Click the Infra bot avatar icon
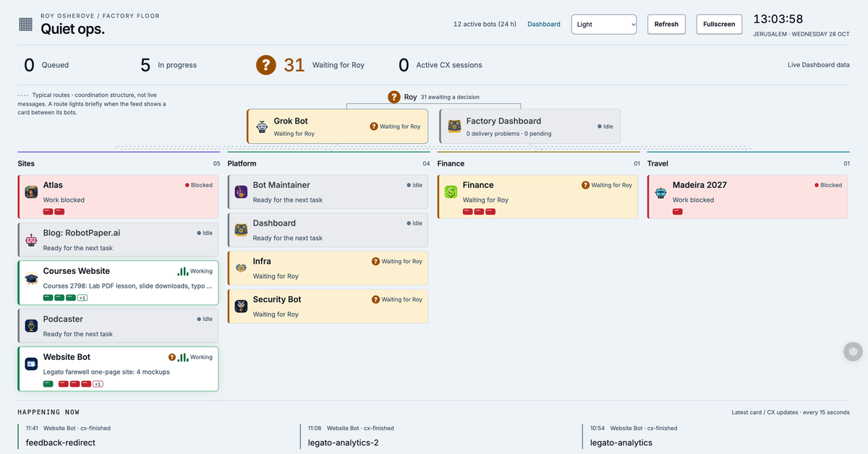Screen dimensions: 868x454 click(241, 268)
